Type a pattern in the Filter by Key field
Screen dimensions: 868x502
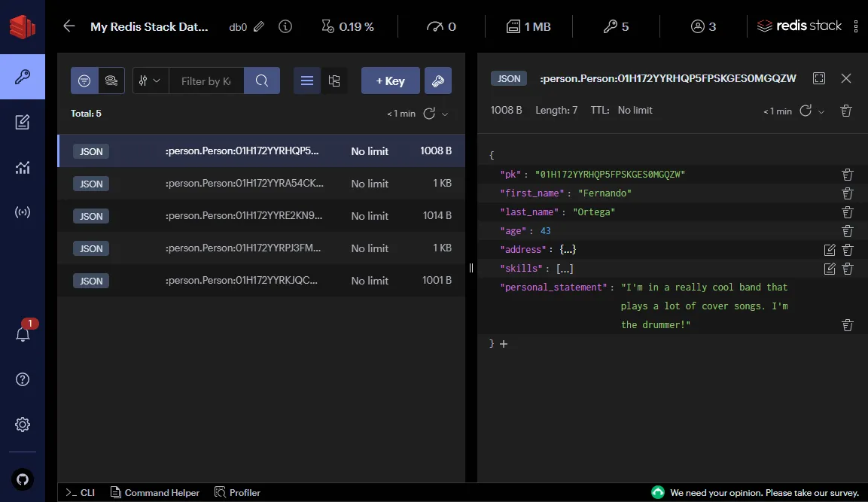(206, 81)
